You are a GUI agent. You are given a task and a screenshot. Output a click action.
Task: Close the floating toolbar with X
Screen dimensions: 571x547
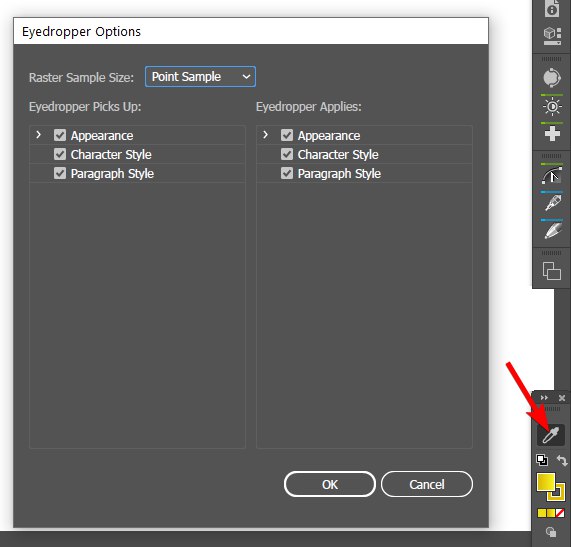[x=562, y=398]
